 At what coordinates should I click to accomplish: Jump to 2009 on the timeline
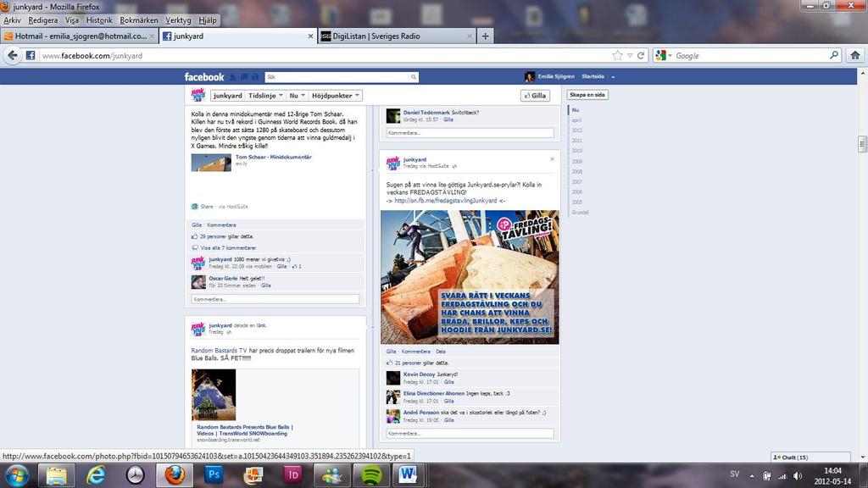click(576, 161)
